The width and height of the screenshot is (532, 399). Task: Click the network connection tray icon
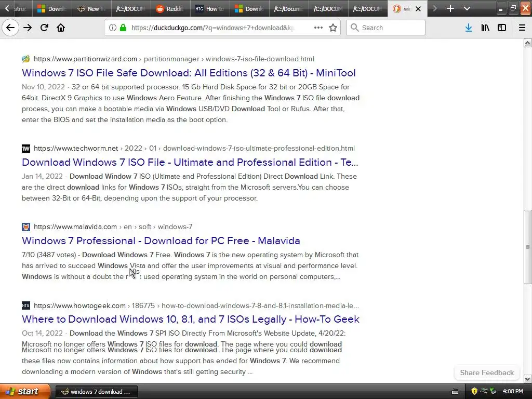click(x=484, y=391)
